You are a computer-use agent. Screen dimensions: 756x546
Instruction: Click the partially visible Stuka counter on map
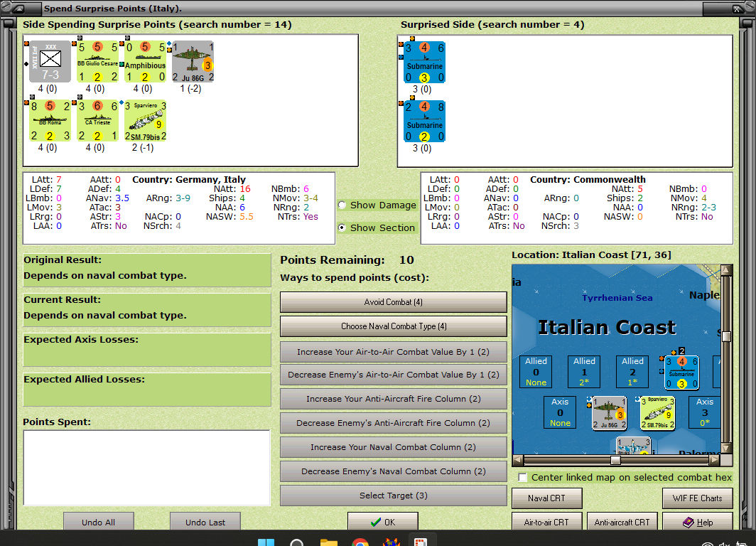click(x=634, y=446)
